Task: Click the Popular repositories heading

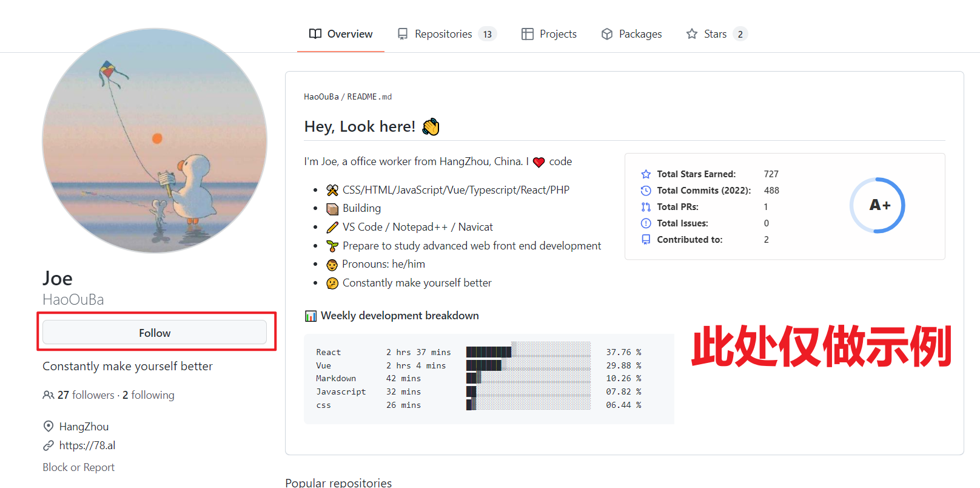Action: 338,483
